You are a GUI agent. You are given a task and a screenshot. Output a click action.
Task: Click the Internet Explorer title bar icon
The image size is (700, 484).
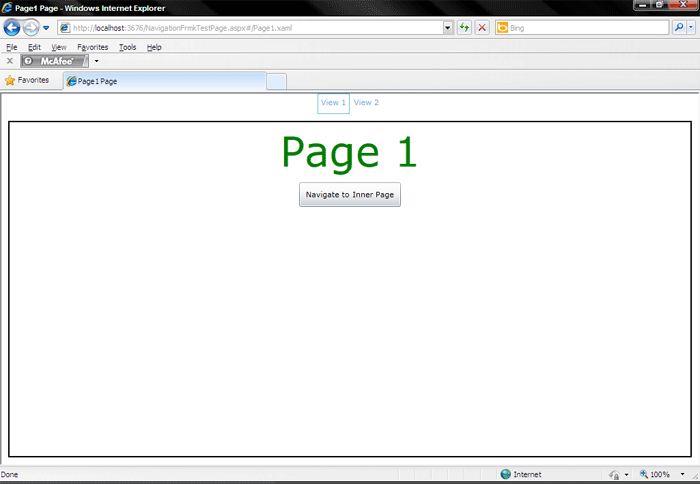[x=7, y=8]
